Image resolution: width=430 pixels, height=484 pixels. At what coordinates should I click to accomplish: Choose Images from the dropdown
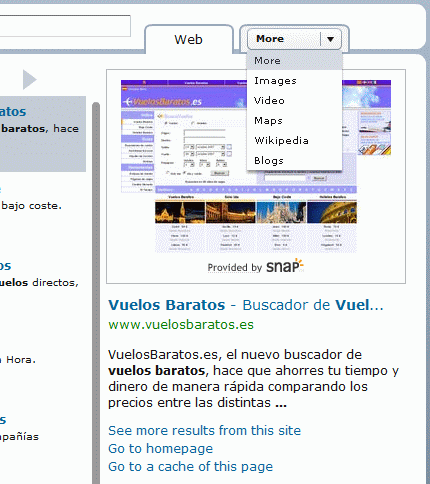pos(294,81)
